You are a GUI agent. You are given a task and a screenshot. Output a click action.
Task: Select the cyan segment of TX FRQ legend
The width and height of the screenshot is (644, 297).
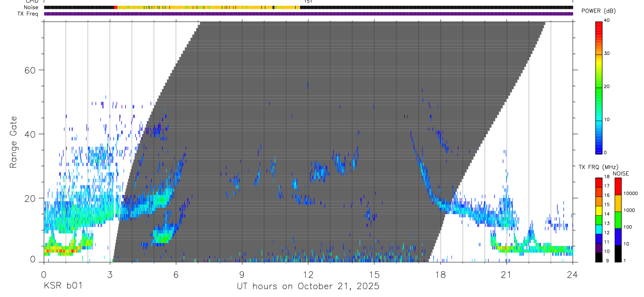[599, 228]
